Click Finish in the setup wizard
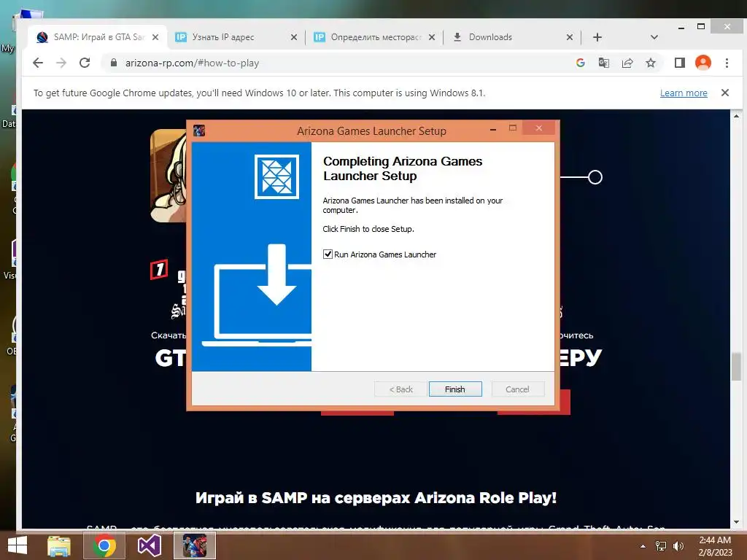Screen dimensions: 747x560 (455, 389)
